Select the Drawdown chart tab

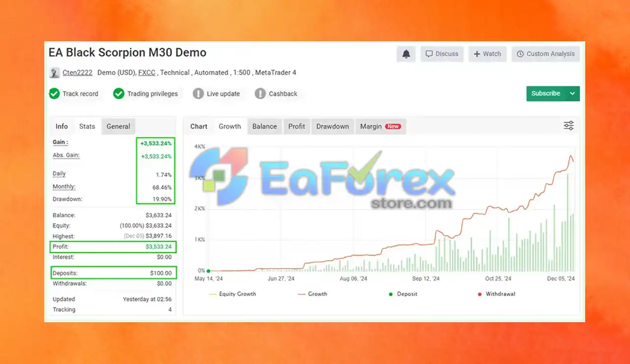[333, 126]
